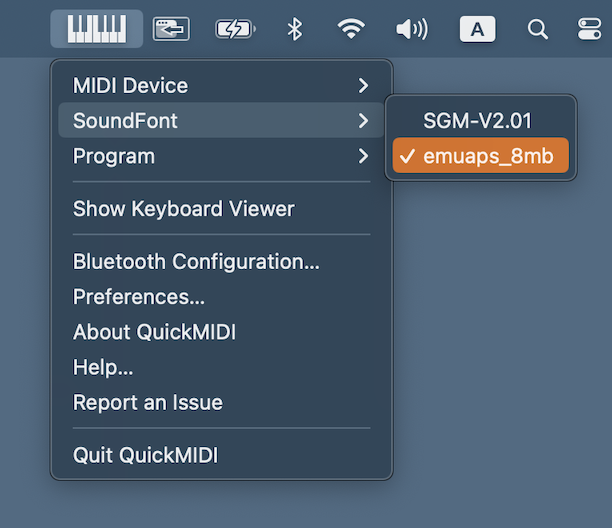Select Show Keyboard Viewer menu item
Screen dimensions: 612x528
184,209
